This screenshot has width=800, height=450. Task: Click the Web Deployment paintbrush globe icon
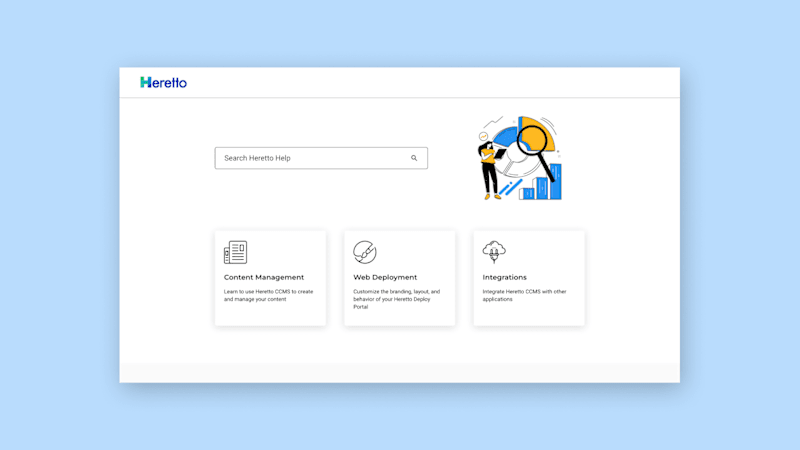pos(365,252)
